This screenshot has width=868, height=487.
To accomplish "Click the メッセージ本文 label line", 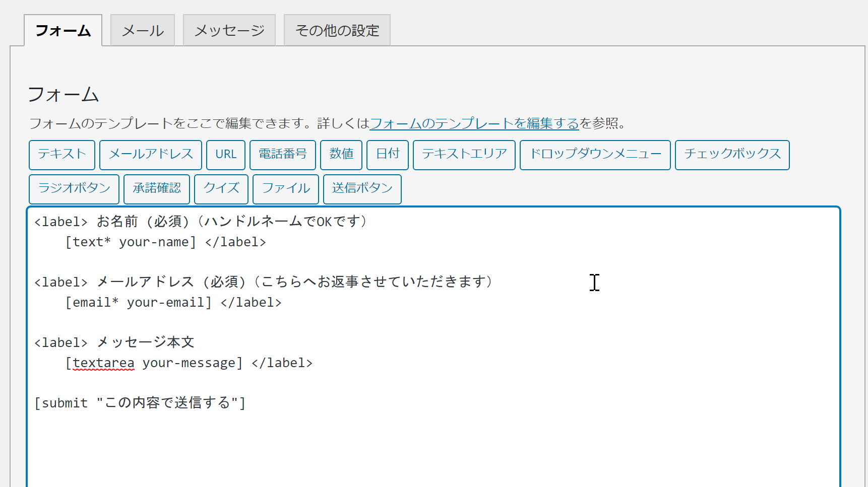I will coord(114,342).
